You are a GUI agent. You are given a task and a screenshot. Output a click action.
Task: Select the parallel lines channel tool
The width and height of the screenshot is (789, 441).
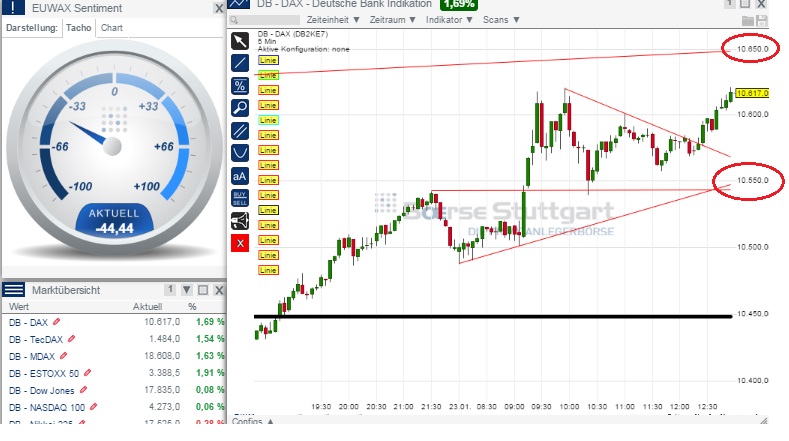pyautogui.click(x=240, y=131)
